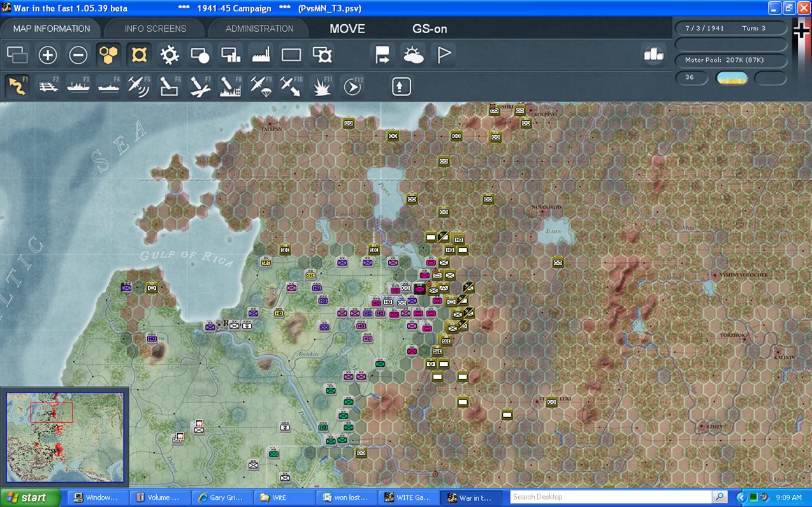Click the rectangle with gear overlay icon
Image resolution: width=812 pixels, height=507 pixels.
[x=323, y=55]
